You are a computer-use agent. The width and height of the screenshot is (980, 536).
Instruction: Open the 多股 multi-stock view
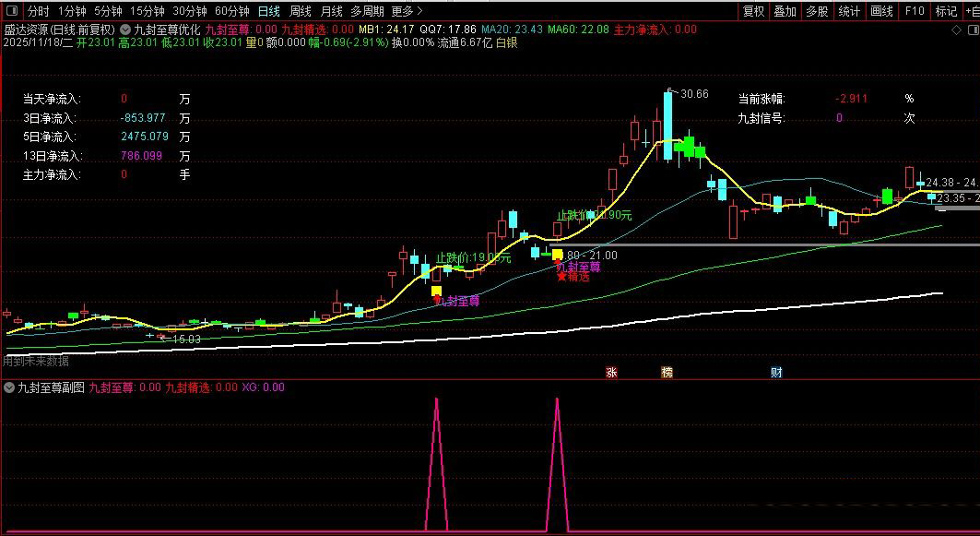[x=816, y=11]
